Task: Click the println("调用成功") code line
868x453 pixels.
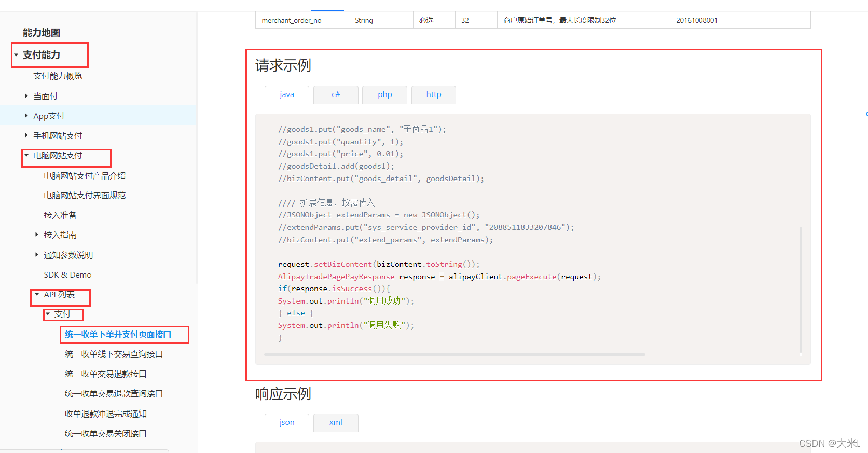Action: tap(346, 301)
